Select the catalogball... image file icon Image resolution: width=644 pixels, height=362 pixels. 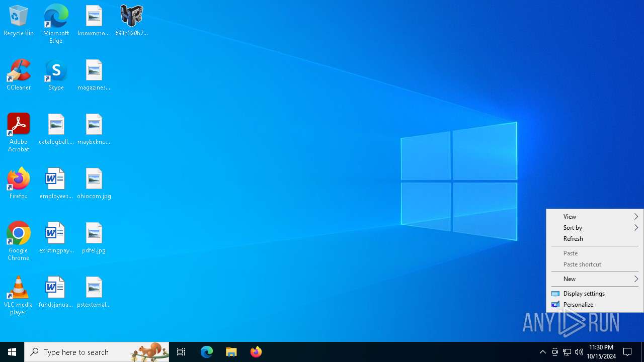56,130
